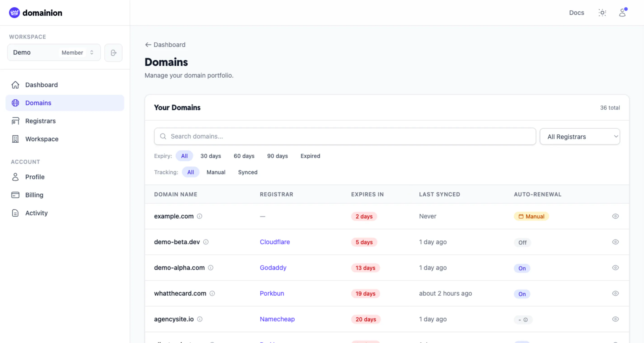Click the Manual auto-renewal badge for example.com
644x343 pixels.
click(531, 216)
